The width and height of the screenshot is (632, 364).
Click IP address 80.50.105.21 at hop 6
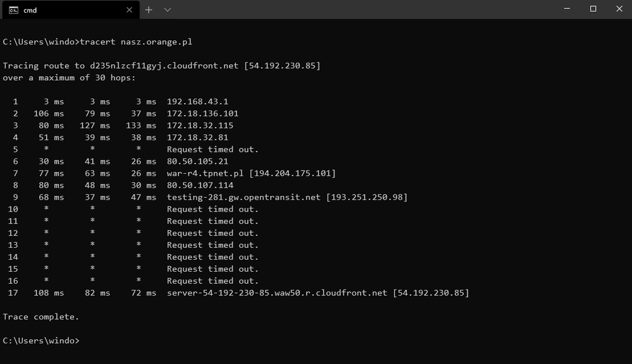197,161
